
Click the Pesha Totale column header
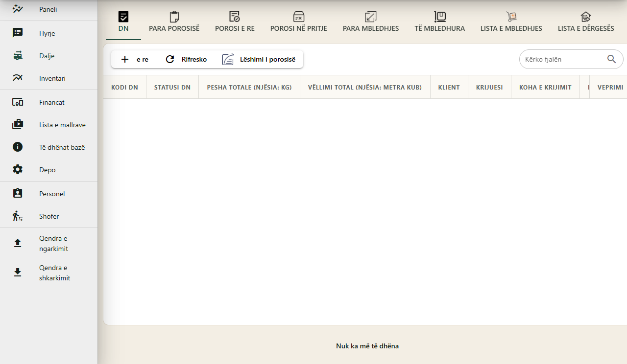pyautogui.click(x=249, y=87)
